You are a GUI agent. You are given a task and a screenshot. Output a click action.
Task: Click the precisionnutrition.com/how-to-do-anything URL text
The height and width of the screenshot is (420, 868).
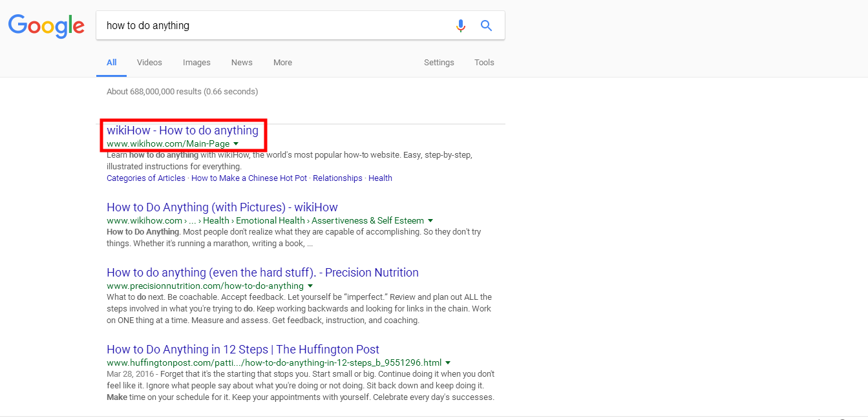205,286
